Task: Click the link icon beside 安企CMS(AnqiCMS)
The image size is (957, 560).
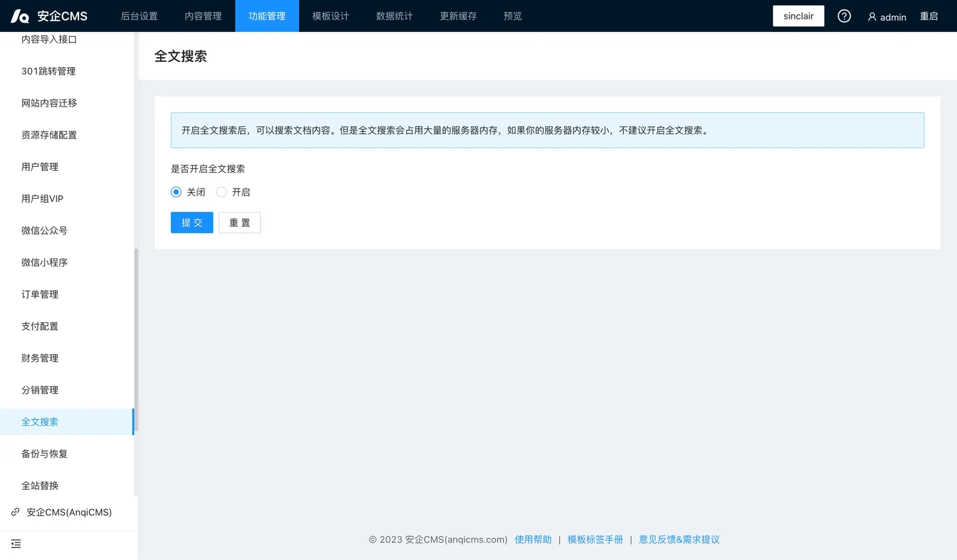Action: tap(15, 512)
